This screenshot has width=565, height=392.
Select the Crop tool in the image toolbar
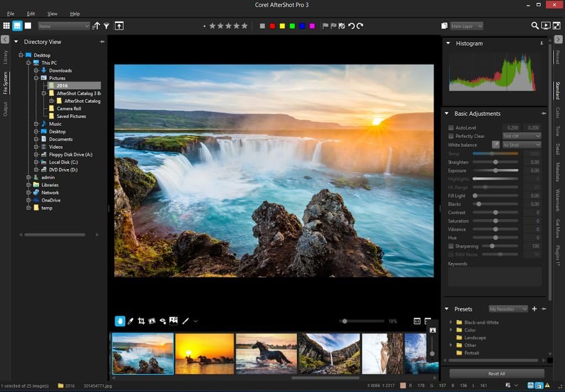coord(141,321)
